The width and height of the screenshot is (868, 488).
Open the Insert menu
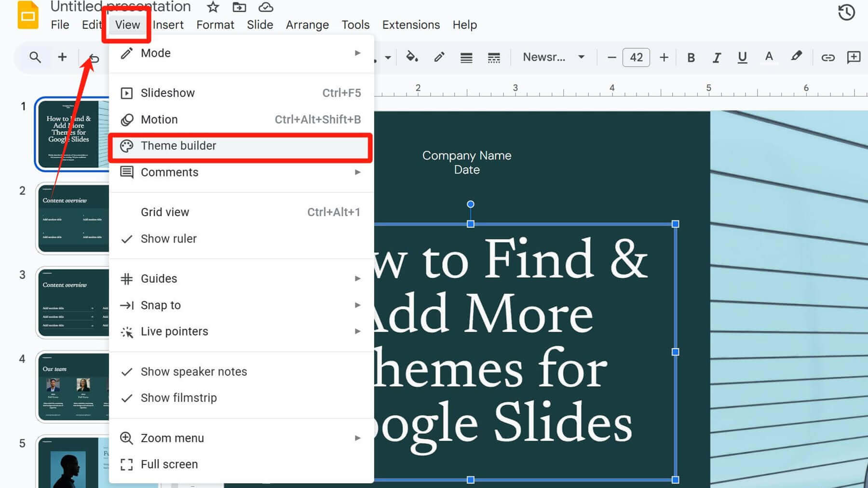point(168,25)
